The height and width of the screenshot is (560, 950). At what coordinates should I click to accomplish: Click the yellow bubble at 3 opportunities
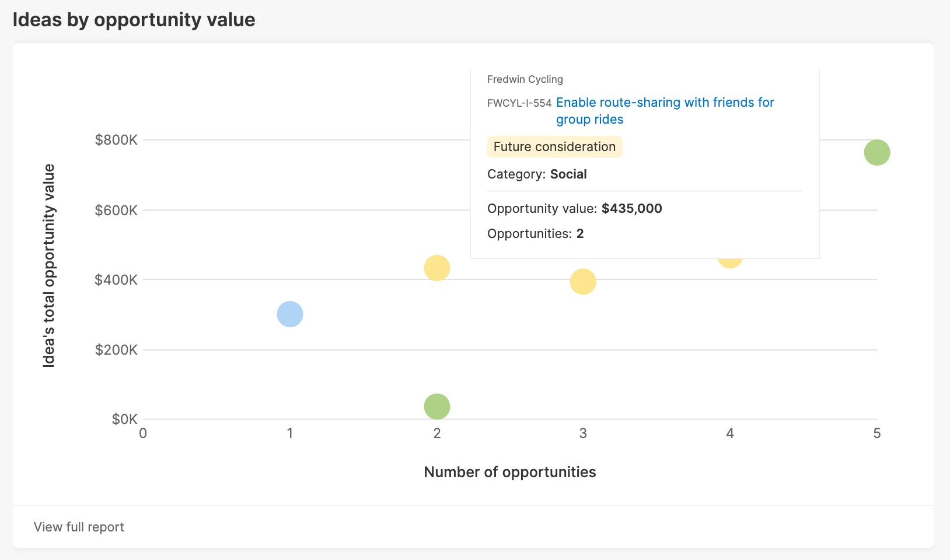[582, 281]
